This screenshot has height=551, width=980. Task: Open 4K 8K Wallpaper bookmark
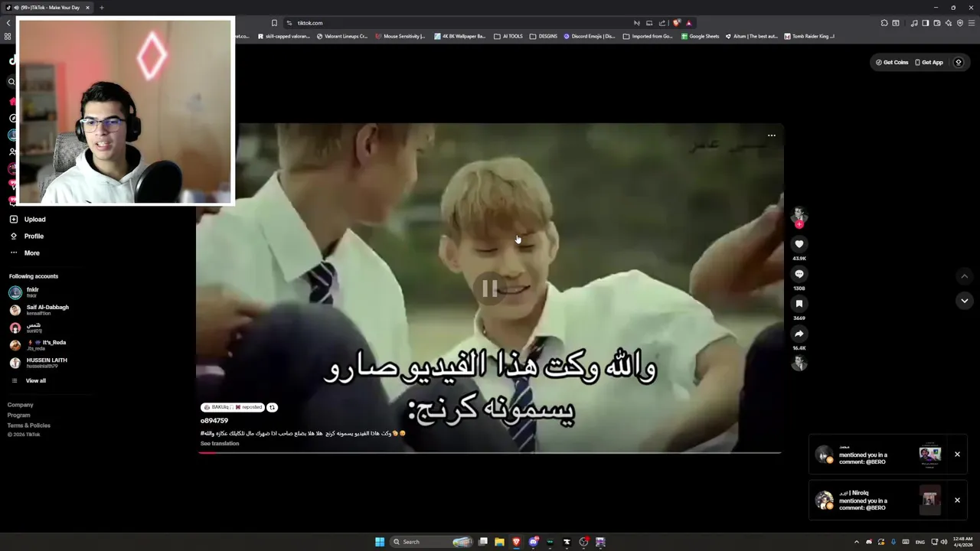point(459,36)
